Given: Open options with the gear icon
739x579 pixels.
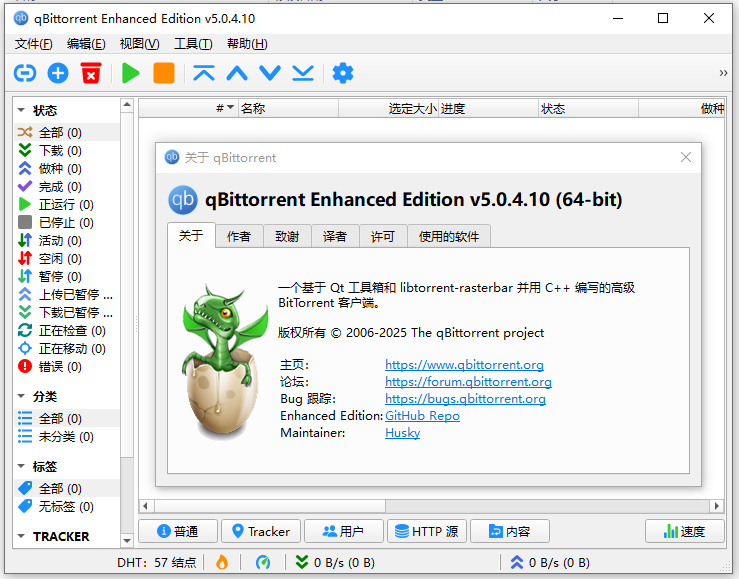Looking at the screenshot, I should pyautogui.click(x=343, y=73).
